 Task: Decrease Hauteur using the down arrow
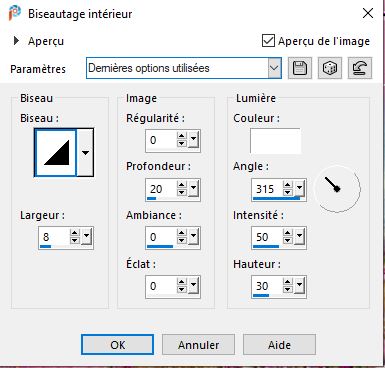288,290
